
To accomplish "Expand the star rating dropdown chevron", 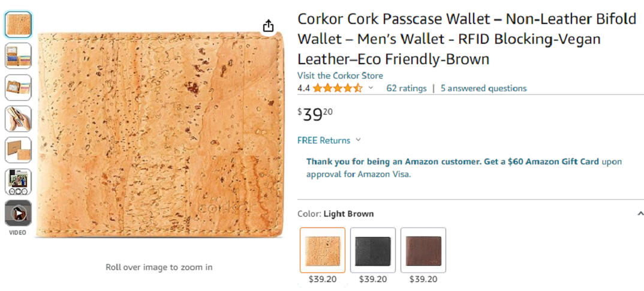I will point(371,88).
